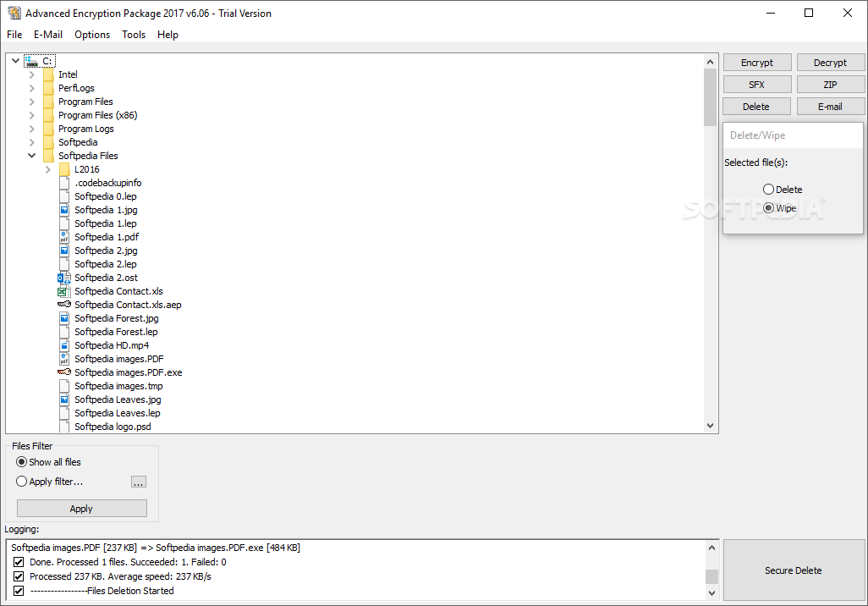Open the File menu
This screenshot has height=606, width=868.
14,35
